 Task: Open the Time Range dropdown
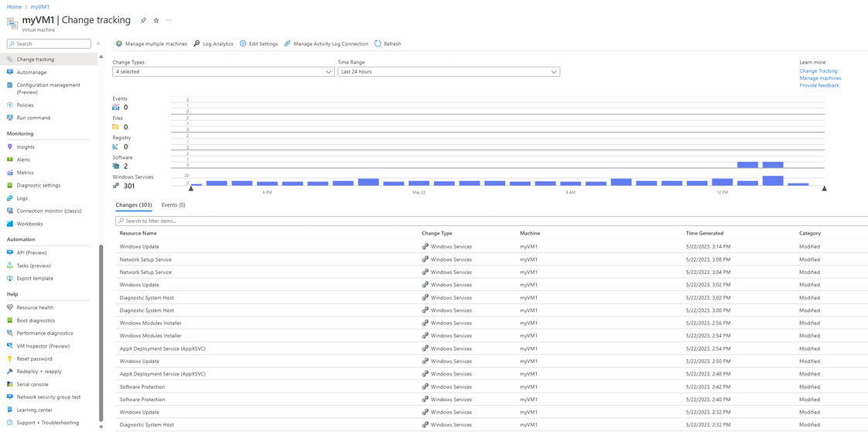(x=449, y=72)
